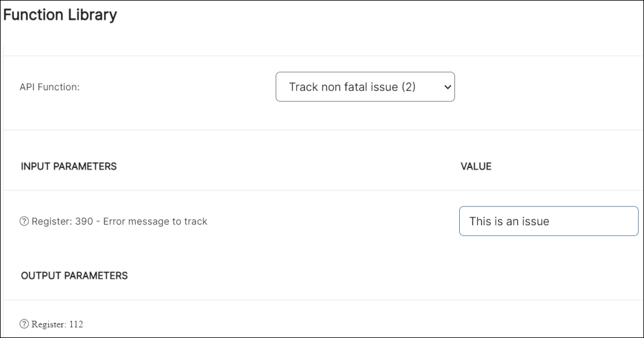Click the OUTPUT PARAMETERS section header

click(x=74, y=275)
